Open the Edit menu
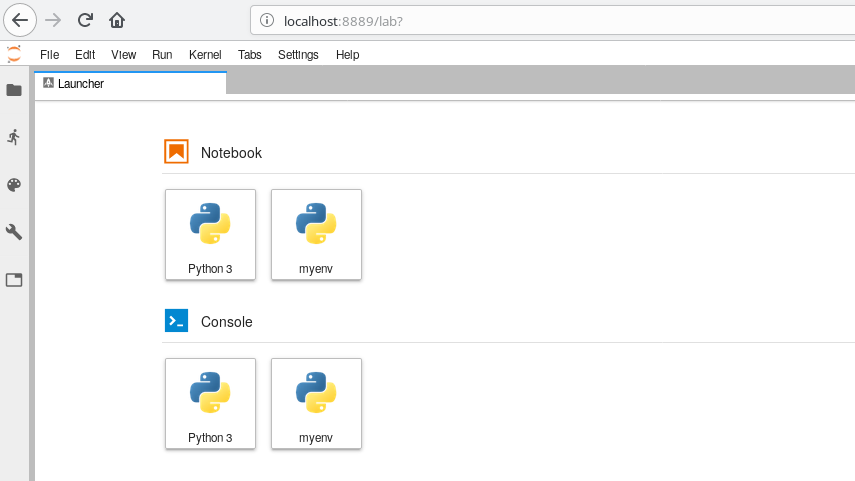855x481 pixels. (x=85, y=55)
